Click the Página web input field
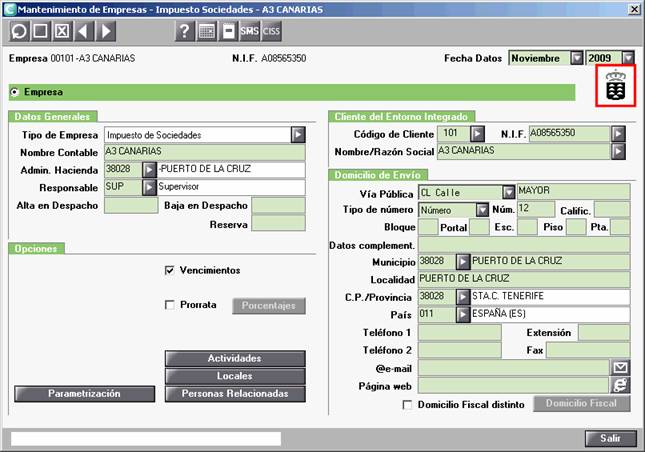645x452 pixels. (514, 385)
